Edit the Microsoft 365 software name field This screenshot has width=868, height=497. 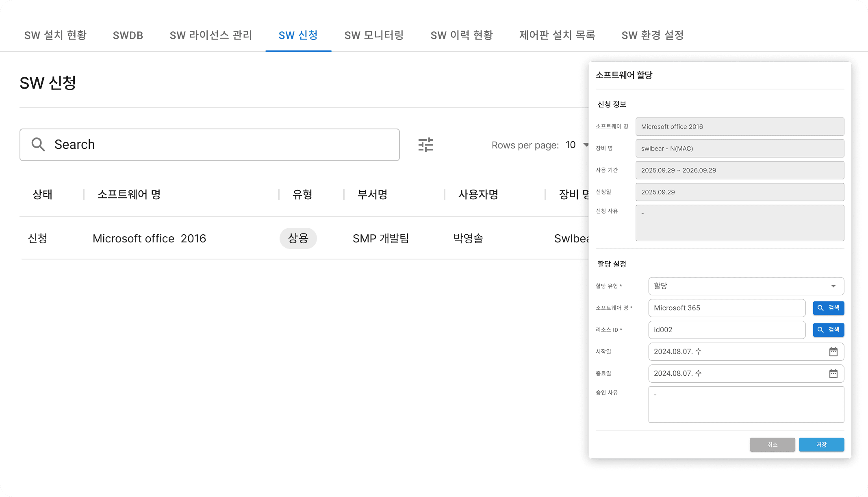(x=727, y=308)
